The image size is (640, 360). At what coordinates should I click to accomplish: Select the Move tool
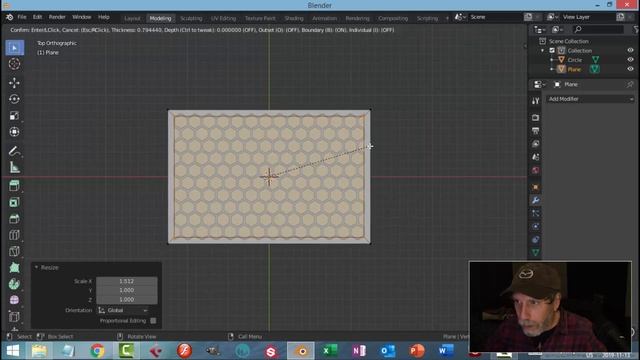[14, 83]
